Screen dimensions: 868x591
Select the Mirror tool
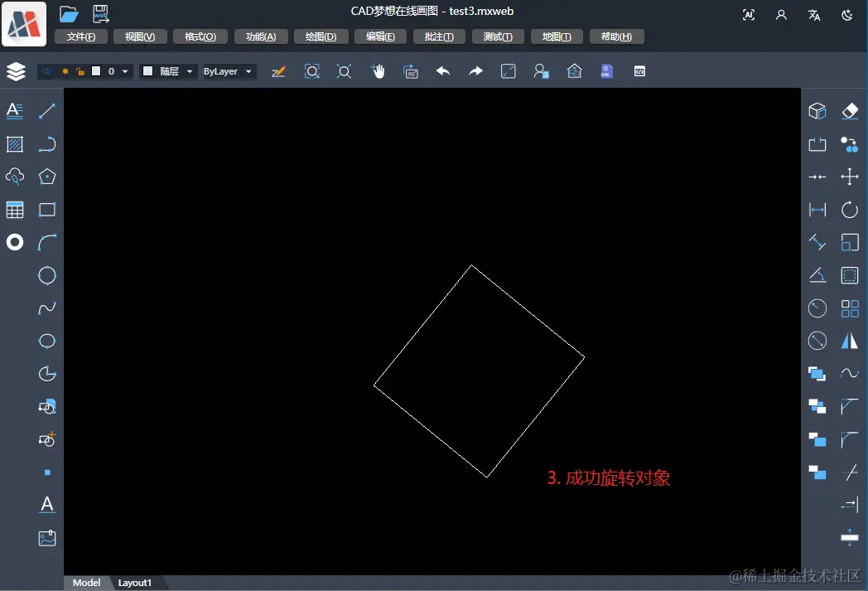coord(850,342)
